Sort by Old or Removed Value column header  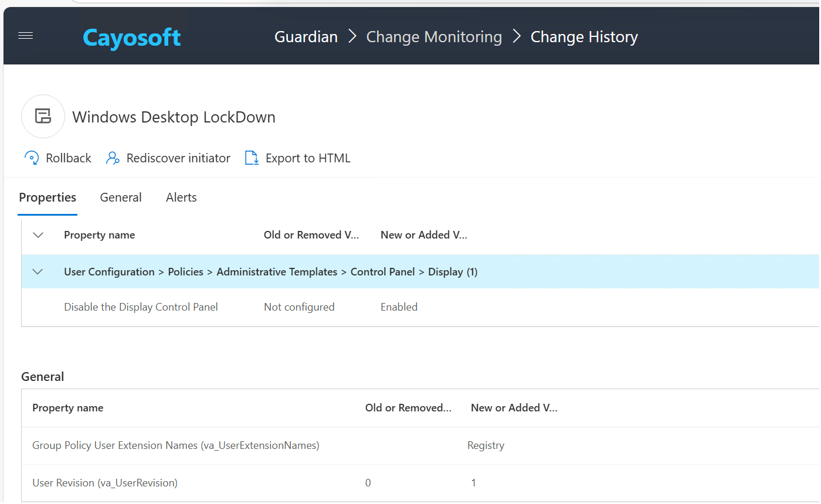click(x=311, y=235)
